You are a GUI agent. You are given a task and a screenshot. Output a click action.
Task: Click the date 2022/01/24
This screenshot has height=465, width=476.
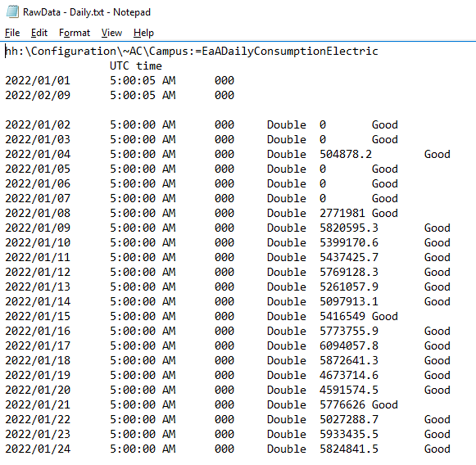click(x=38, y=449)
